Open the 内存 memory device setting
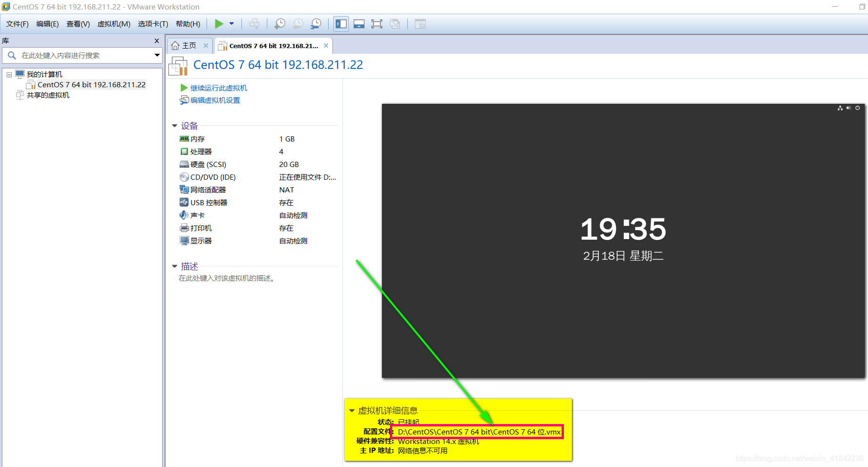Viewport: 868px width, 467px height. pyautogui.click(x=198, y=139)
